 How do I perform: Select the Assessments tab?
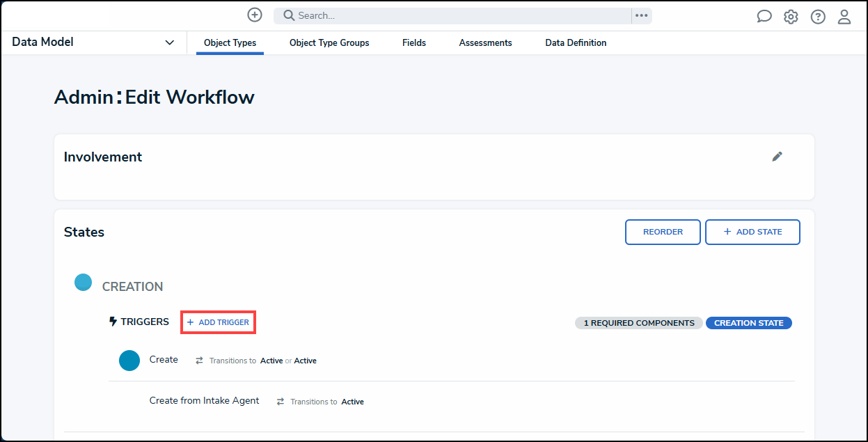486,42
